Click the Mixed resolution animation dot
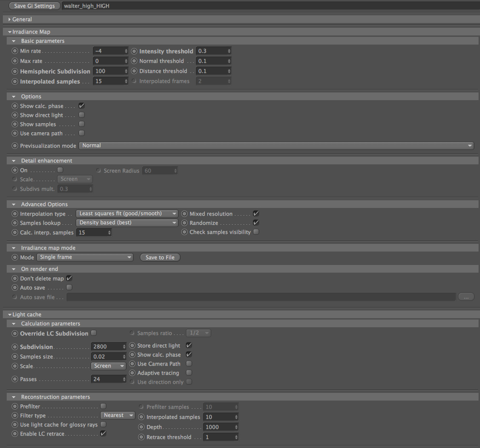This screenshot has width=480, height=448. click(184, 214)
